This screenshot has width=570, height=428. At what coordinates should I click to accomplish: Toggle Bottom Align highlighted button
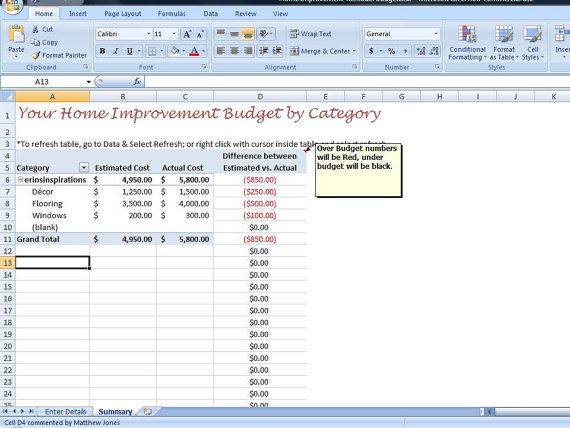point(248,34)
